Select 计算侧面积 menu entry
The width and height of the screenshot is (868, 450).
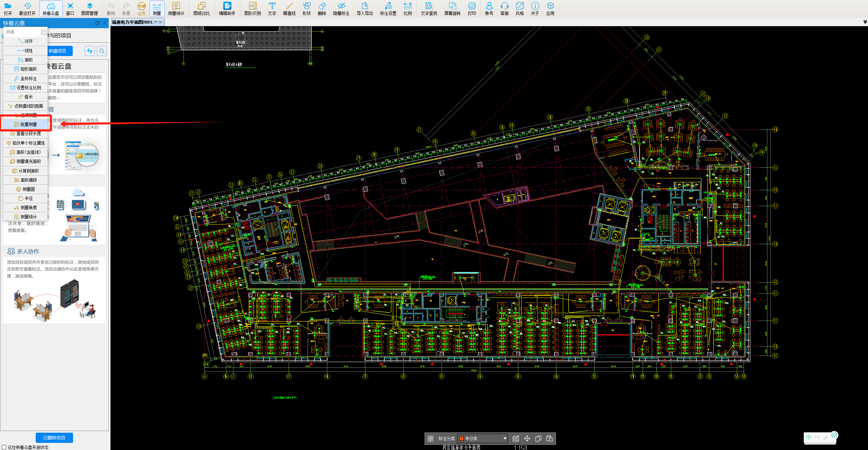(25, 171)
